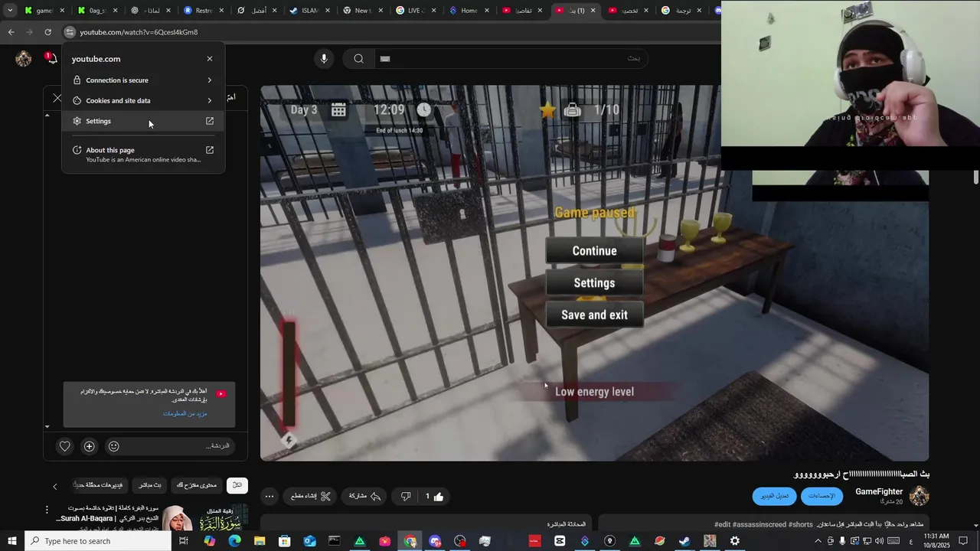Screen dimensions: 980x551
Task: Close the ISLAM browser tab
Action: click(328, 11)
